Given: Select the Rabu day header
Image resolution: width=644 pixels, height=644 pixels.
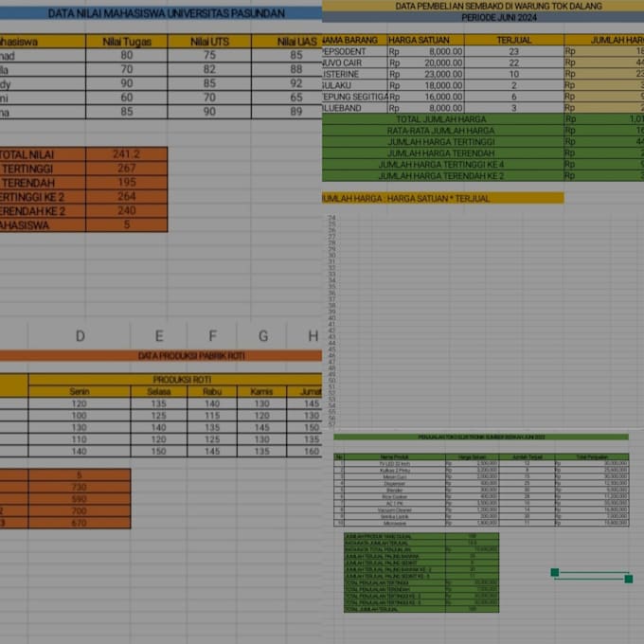Looking at the screenshot, I should [212, 391].
